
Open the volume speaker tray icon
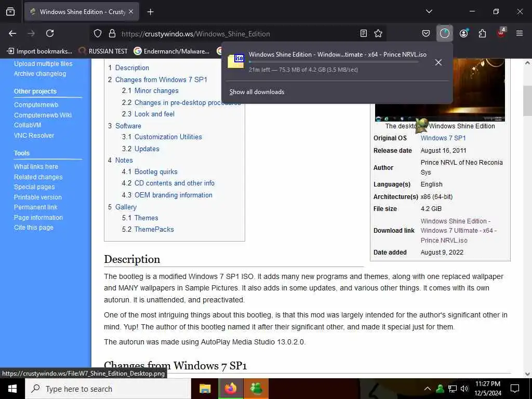[x=464, y=389]
